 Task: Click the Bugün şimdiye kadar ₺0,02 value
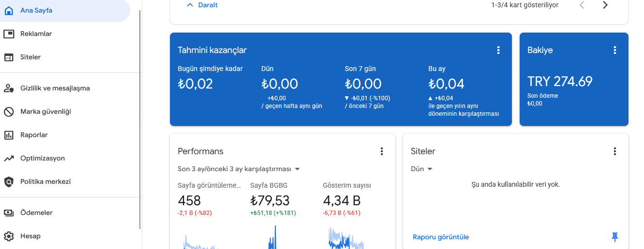(195, 84)
